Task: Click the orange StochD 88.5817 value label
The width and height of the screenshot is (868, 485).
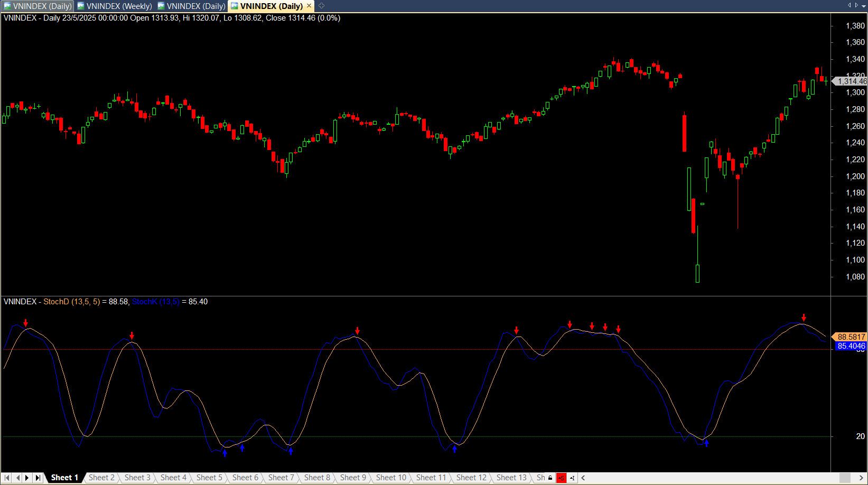Action: click(x=851, y=337)
